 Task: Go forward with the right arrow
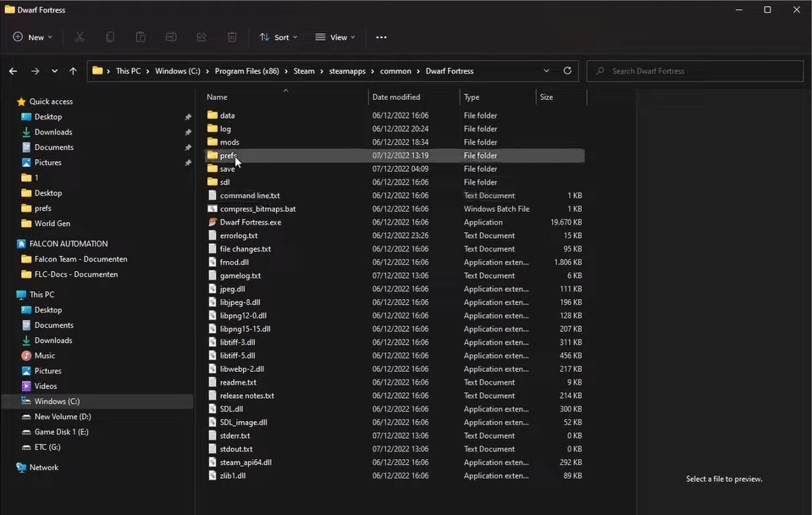pyautogui.click(x=36, y=71)
